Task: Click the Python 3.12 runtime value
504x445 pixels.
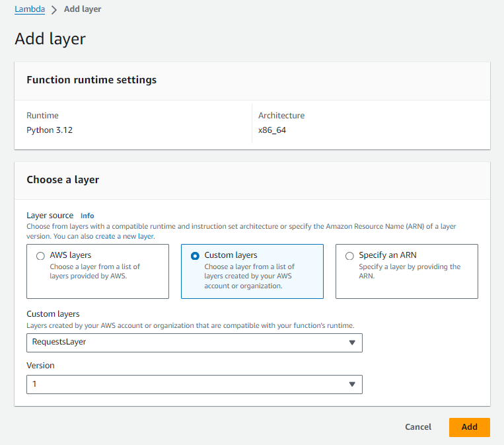Action: (x=50, y=130)
